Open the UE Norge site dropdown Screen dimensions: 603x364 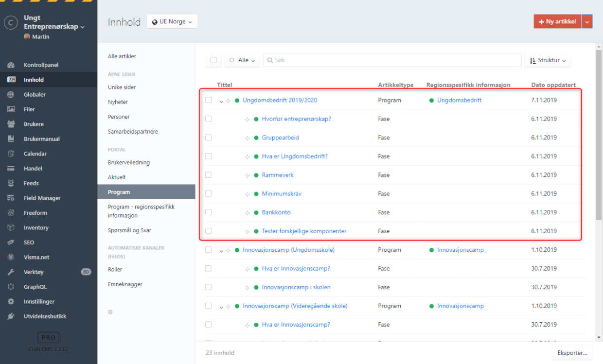coord(172,22)
